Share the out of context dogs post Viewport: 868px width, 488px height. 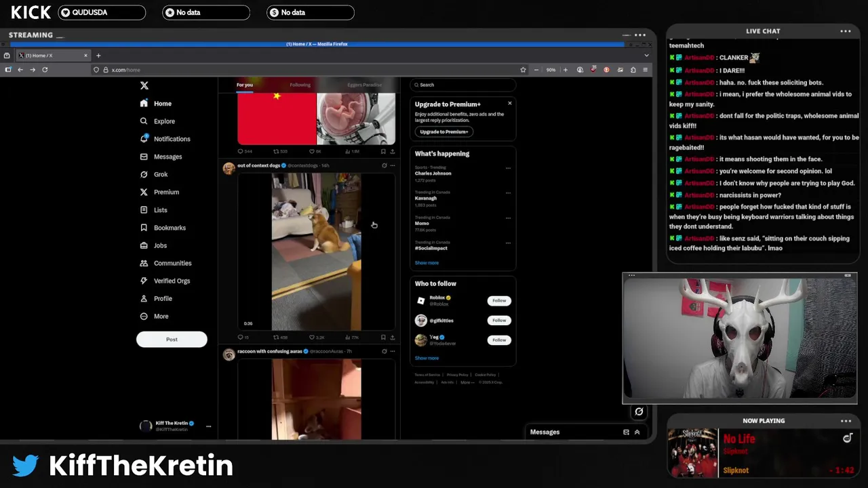[x=392, y=337]
